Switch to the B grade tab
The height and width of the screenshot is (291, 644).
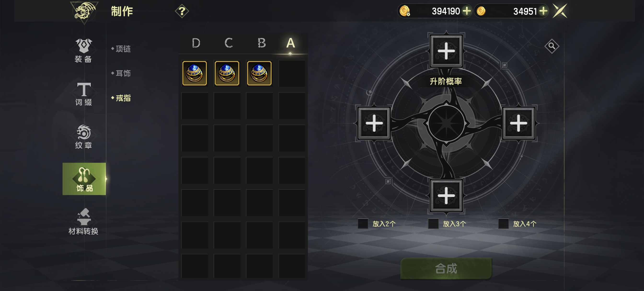(x=261, y=43)
